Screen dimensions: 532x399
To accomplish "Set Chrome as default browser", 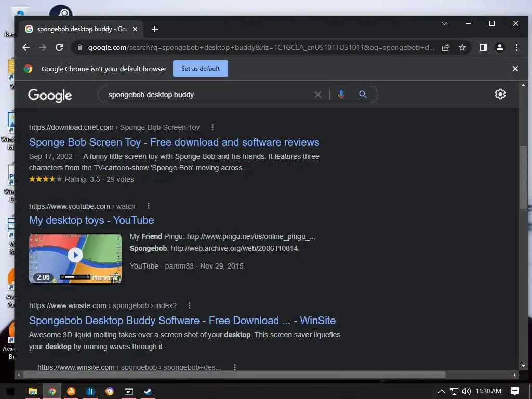I will (x=201, y=69).
